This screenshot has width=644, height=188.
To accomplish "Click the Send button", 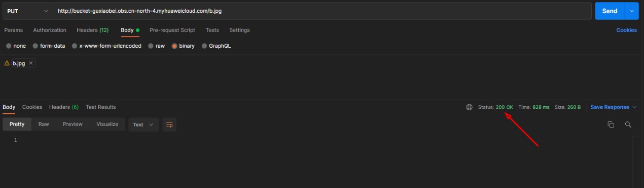I will pos(610,11).
